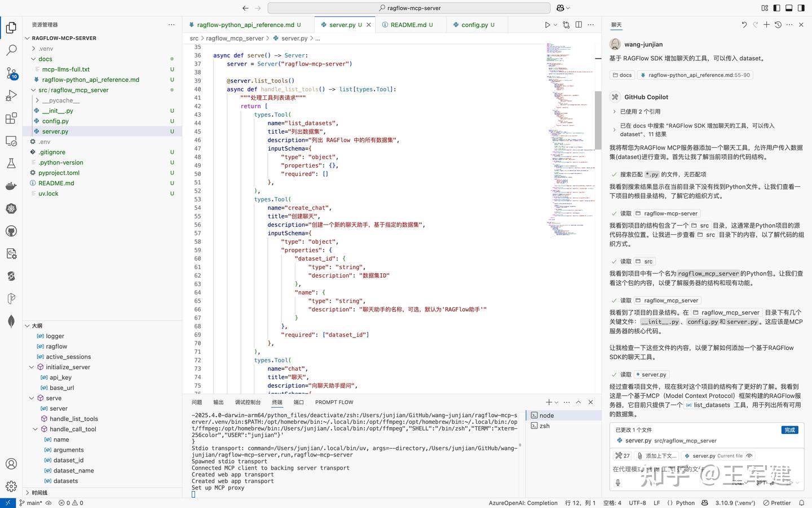Click Prettier in the status bar
The width and height of the screenshot is (812, 508).
click(x=778, y=502)
